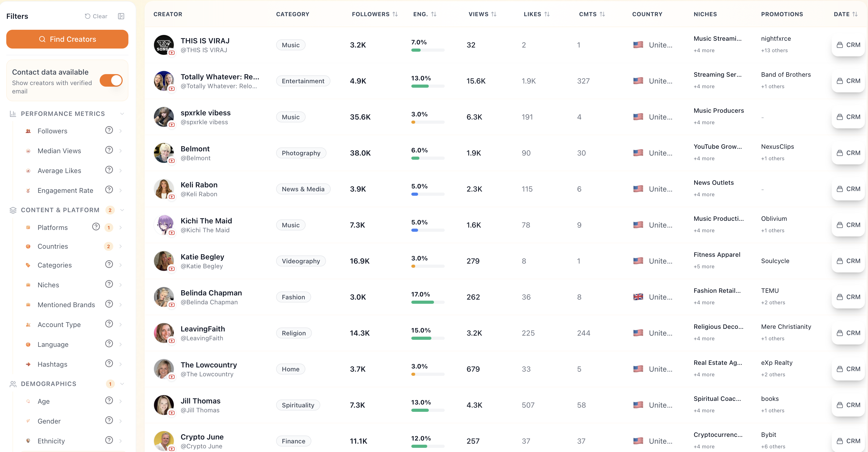
Task: Collapse the Performance Metrics section
Action: click(x=122, y=113)
